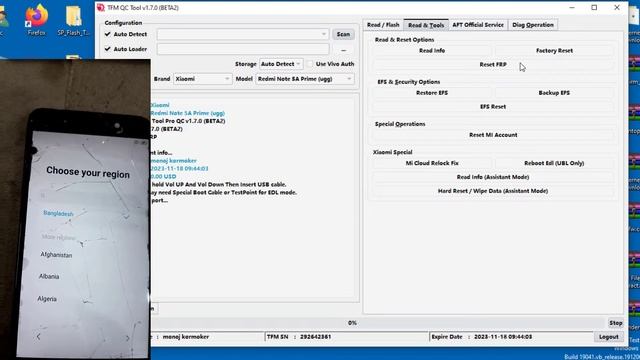Click the log line about Special Boot Cable
The width and height of the screenshot is (640, 360).
tap(224, 192)
